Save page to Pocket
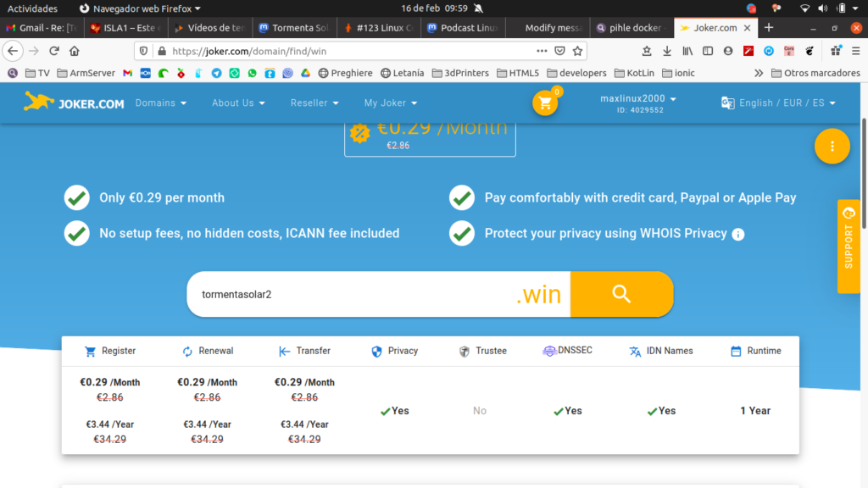Image resolution: width=868 pixels, height=488 pixels. coord(559,51)
